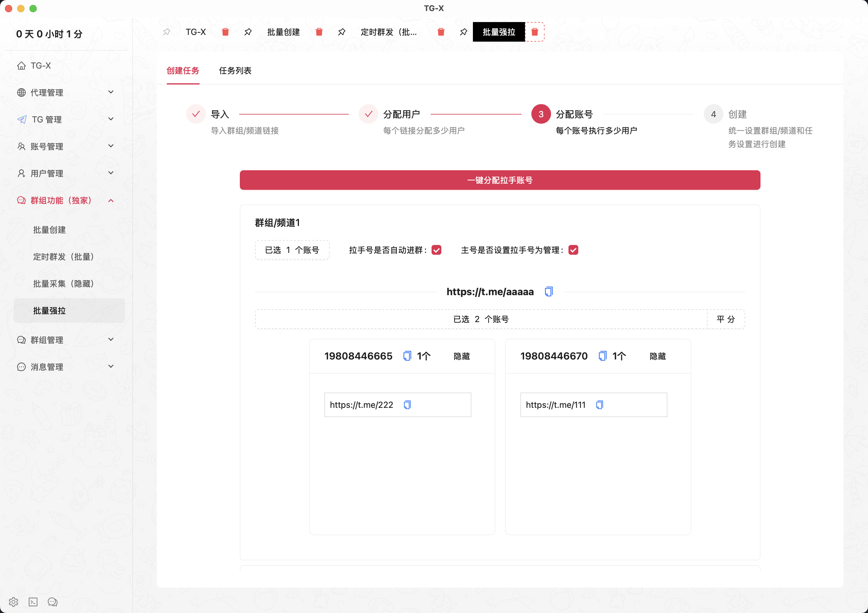Click the https://t.me/111 field
This screenshot has height=613, width=868.
594,405
